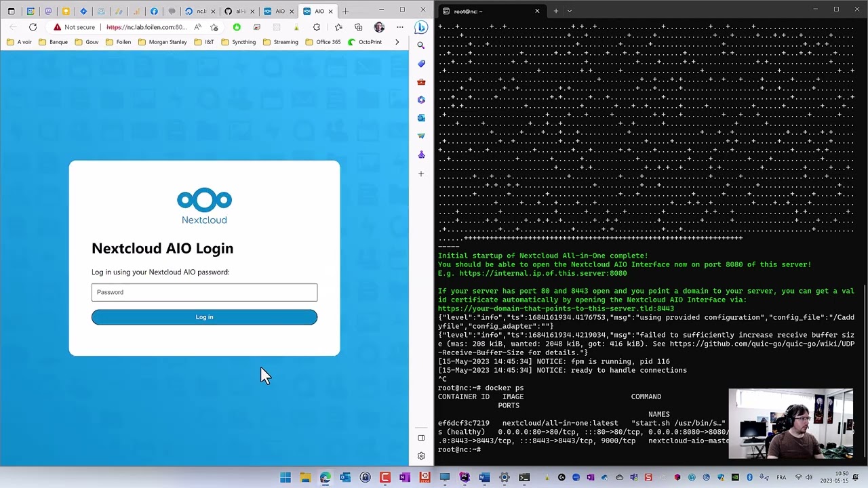Open the Syncthing bookmarks folder
This screenshot has height=488, width=868.
pyautogui.click(x=239, y=42)
